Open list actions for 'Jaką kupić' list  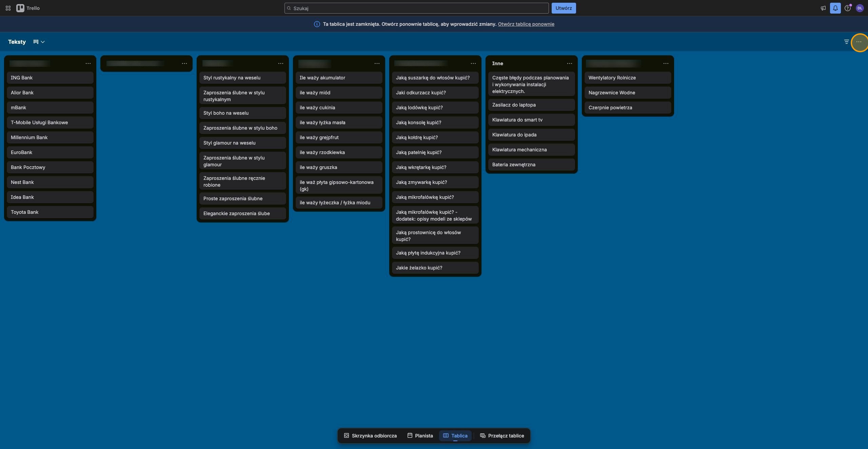[473, 63]
